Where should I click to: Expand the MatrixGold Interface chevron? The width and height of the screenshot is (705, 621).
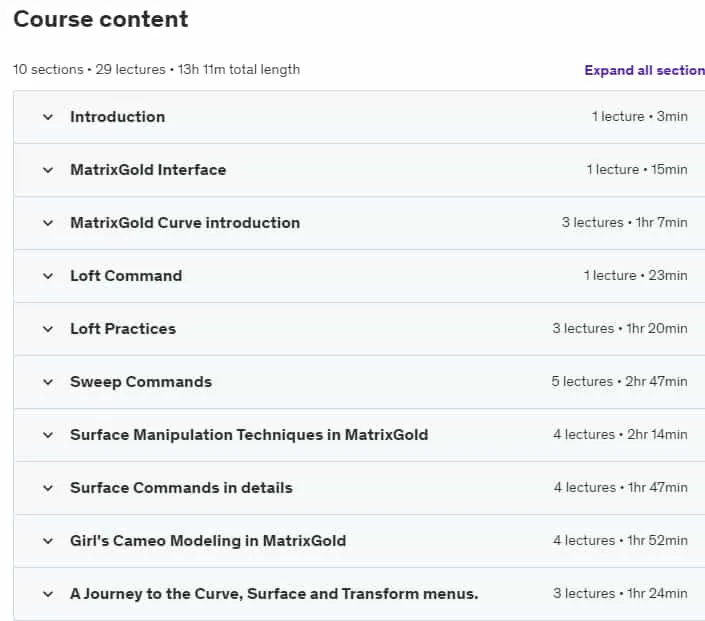coord(48,170)
